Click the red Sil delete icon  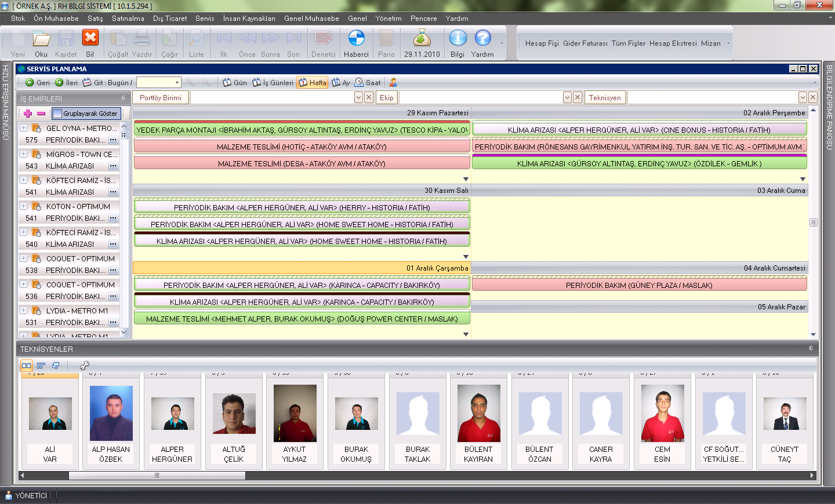[x=90, y=38]
